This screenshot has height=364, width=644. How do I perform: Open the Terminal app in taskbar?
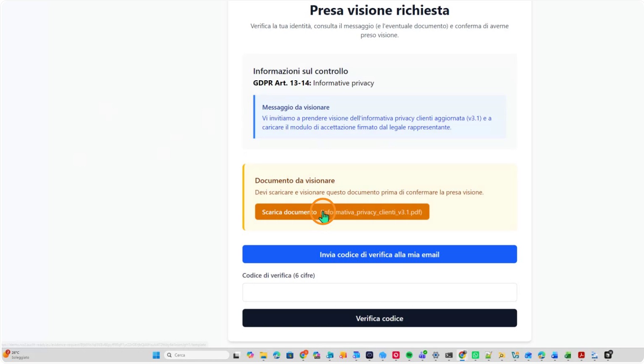coord(449,355)
